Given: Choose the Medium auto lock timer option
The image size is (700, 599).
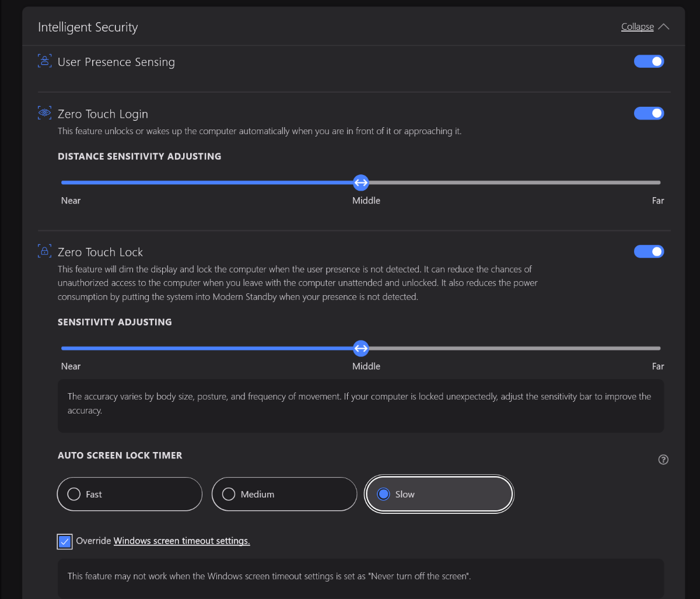Looking at the screenshot, I should (283, 494).
